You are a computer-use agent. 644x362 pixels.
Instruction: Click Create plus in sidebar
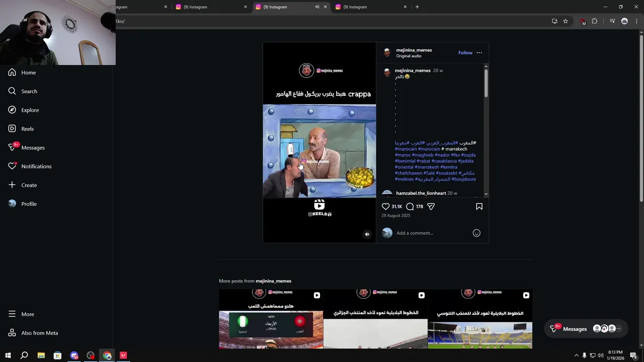coord(23,185)
